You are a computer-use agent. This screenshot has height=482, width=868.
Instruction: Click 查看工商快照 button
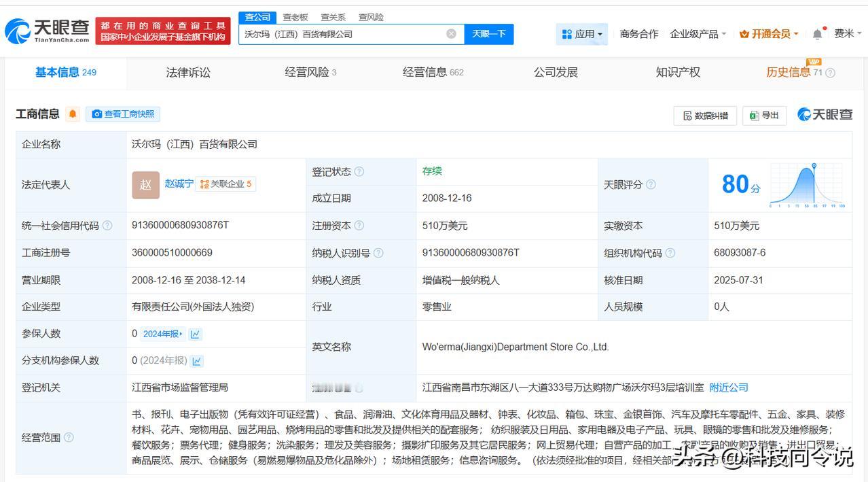pos(123,114)
